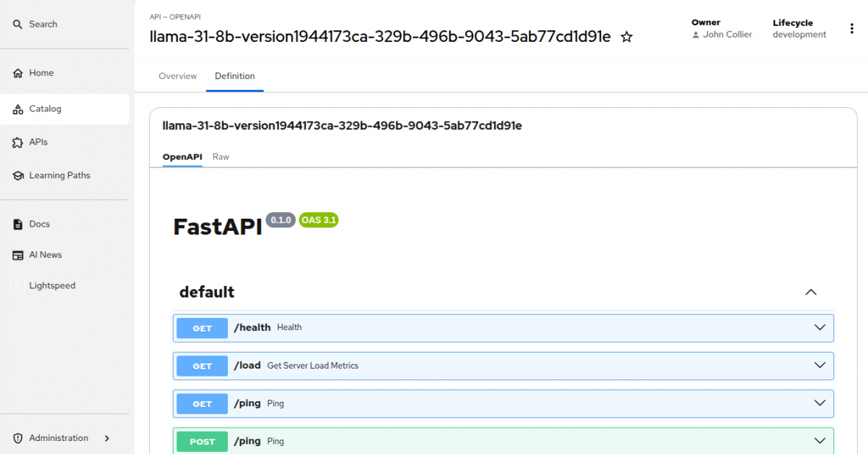Image resolution: width=868 pixels, height=454 pixels.
Task: Click the Learning Paths graduation cap icon
Action: click(x=18, y=176)
